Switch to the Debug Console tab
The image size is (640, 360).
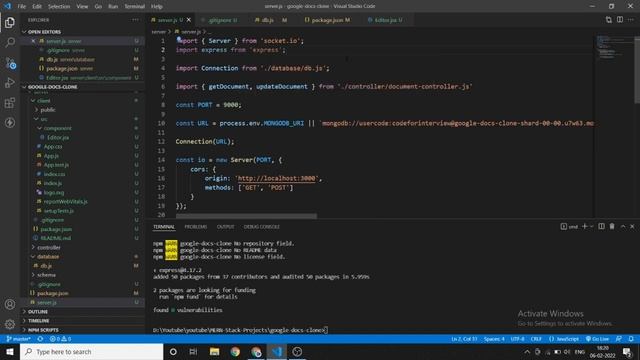262,227
